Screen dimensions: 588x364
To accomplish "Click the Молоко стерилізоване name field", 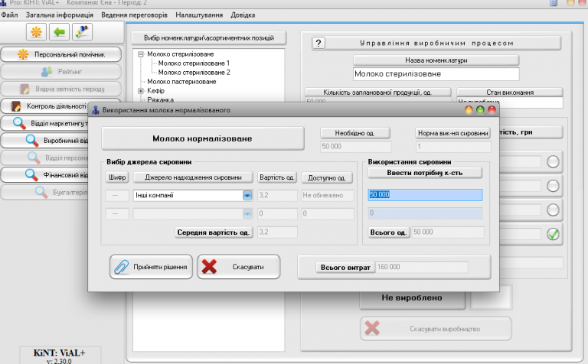I will pyautogui.click(x=436, y=73).
